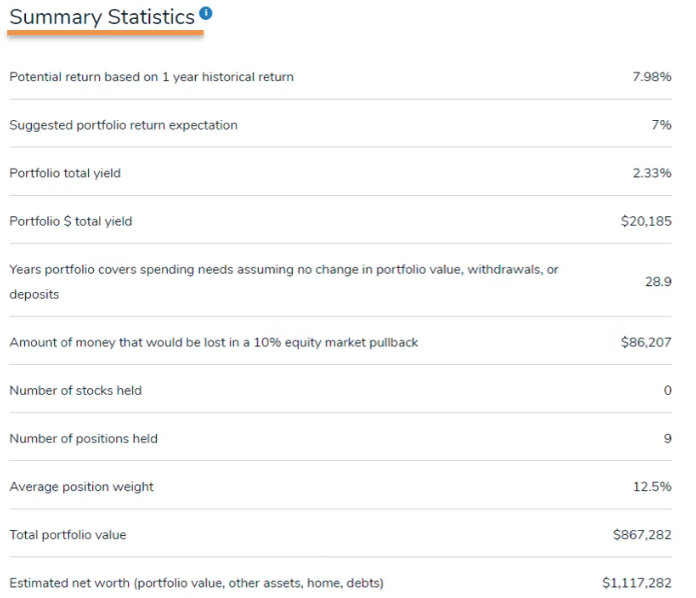Screen dimensions: 696x598
Task: Select the Number of positions held label
Action: coord(83,438)
